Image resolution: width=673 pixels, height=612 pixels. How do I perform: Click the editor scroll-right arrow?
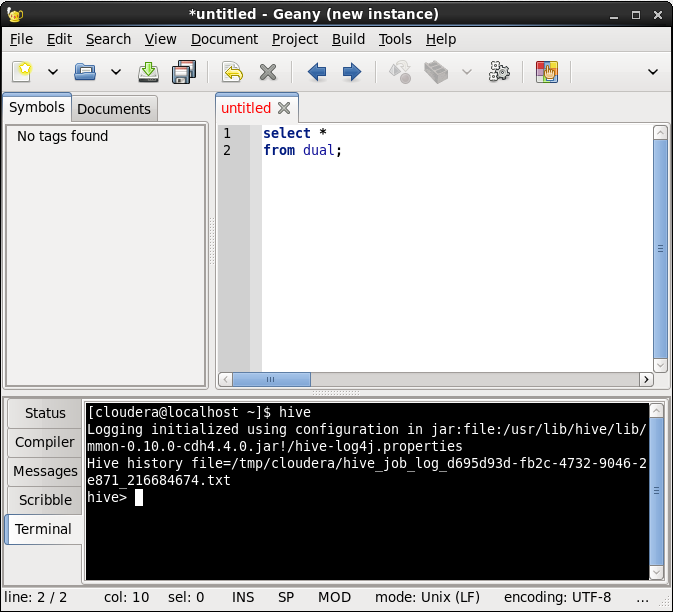646,379
